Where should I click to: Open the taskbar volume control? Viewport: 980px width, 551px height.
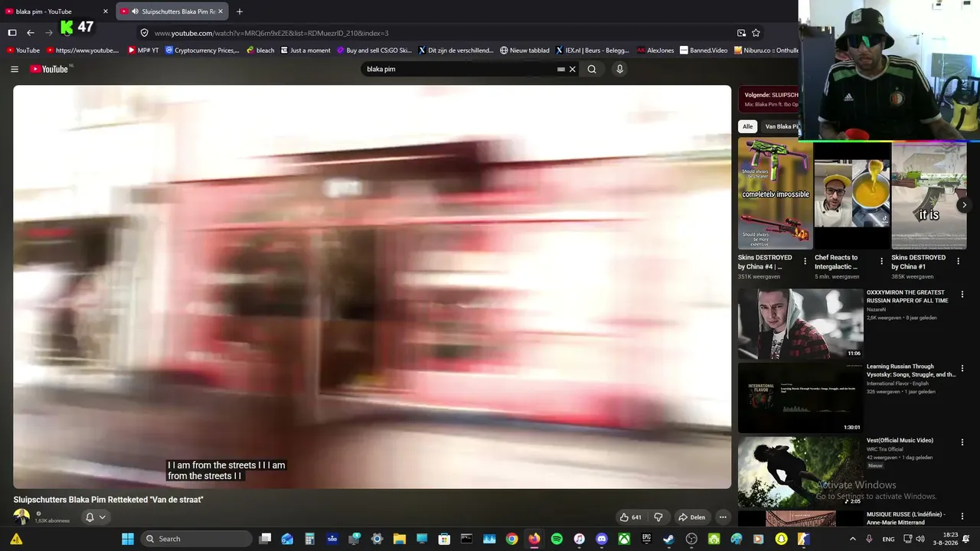click(922, 539)
